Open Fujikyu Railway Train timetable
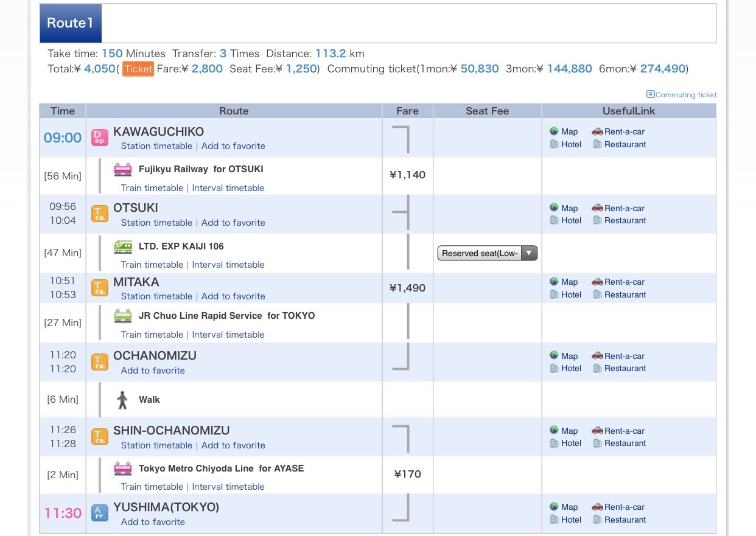The height and width of the screenshot is (536, 756). (x=152, y=188)
